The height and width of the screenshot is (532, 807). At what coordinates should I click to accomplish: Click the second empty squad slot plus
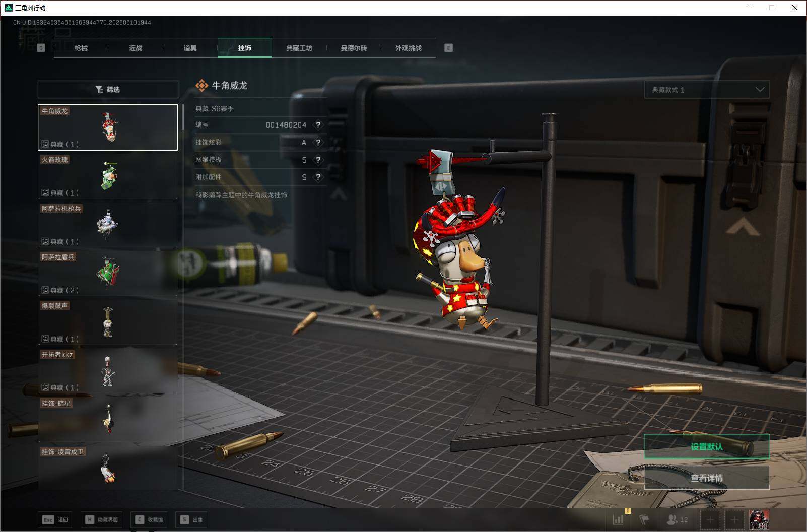734,520
